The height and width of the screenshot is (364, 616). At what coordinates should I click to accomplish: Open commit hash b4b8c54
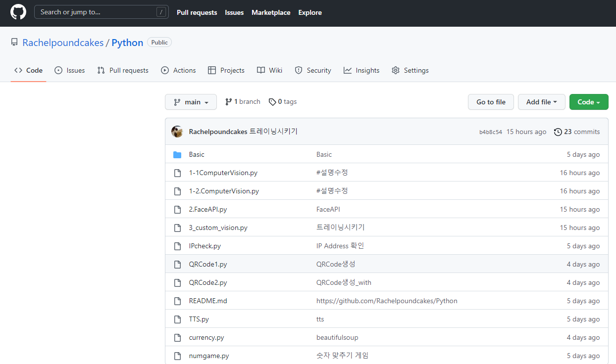(491, 132)
